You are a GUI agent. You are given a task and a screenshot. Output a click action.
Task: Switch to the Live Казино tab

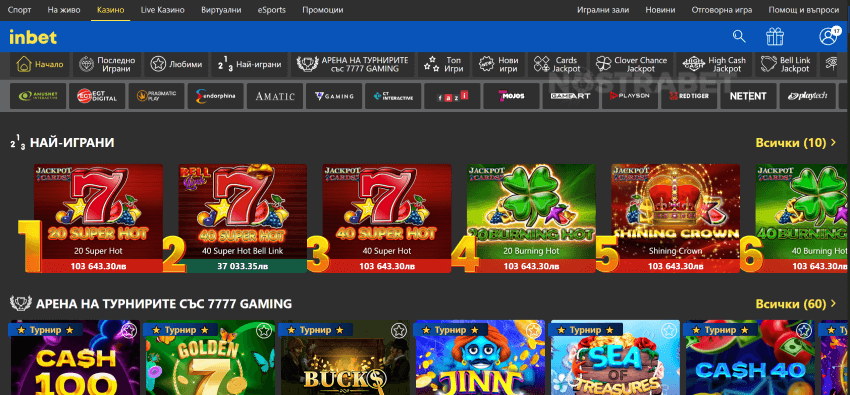(163, 10)
